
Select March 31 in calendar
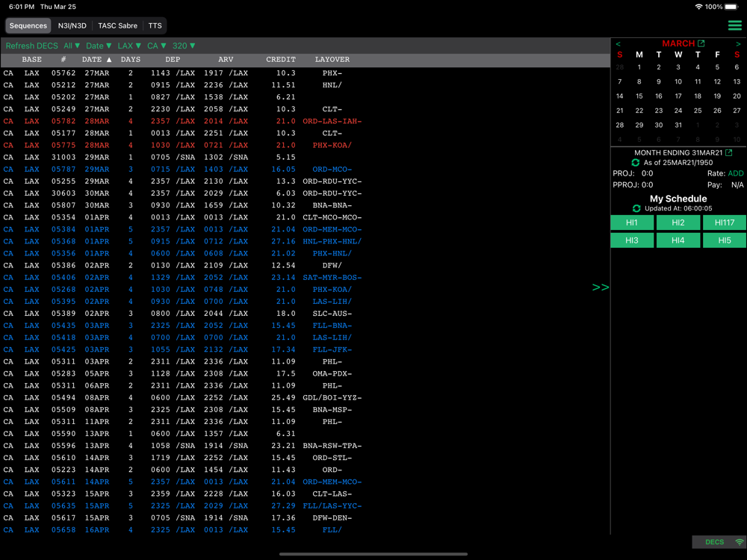tap(678, 125)
